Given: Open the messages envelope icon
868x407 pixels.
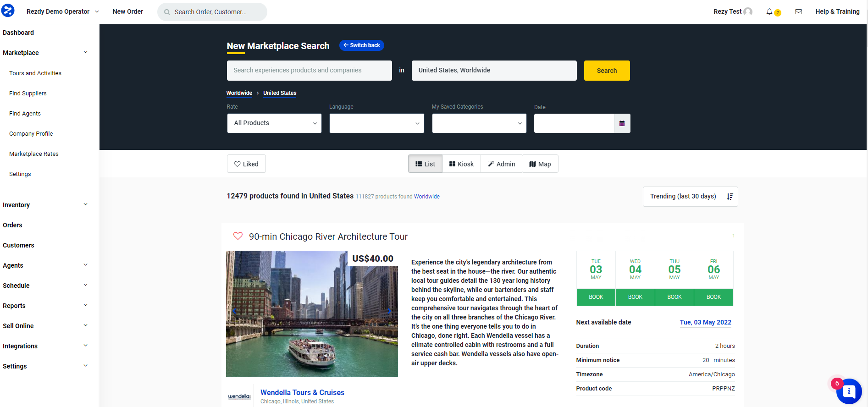Looking at the screenshot, I should 798,11.
